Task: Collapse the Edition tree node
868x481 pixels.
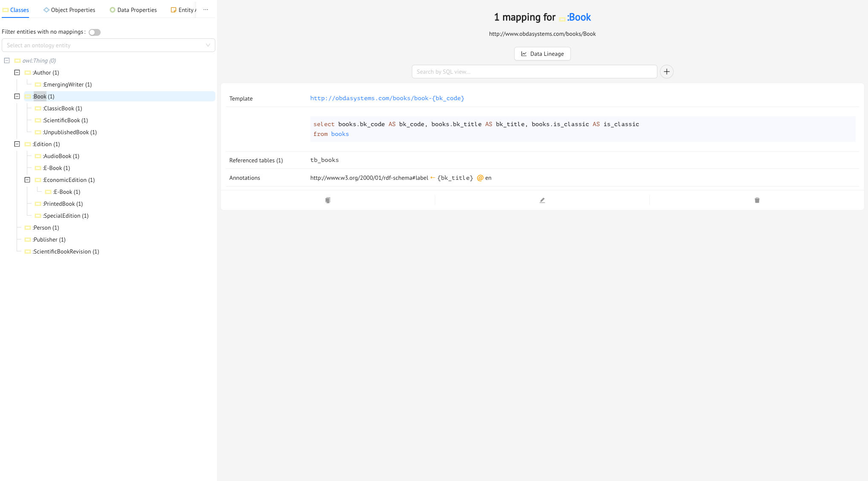Action: 17,144
